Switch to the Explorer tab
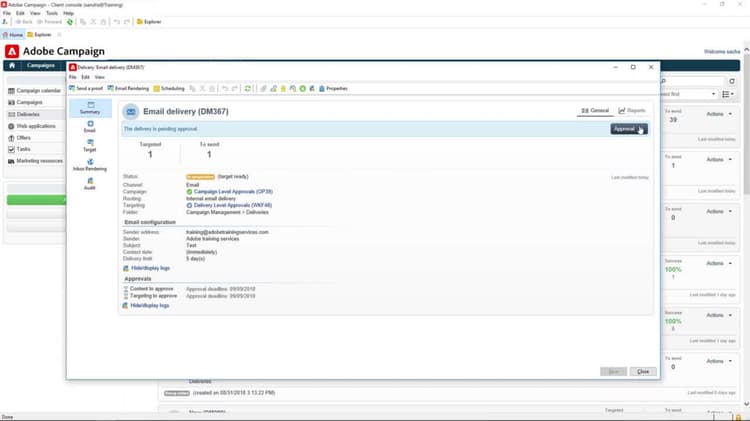The width and height of the screenshot is (750, 421). coord(39,35)
